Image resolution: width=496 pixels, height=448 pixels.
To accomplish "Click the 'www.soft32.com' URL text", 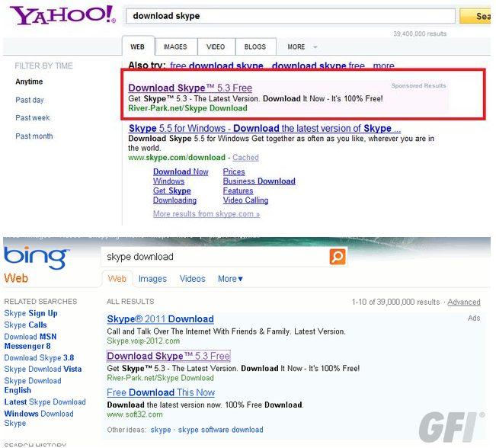I will (135, 414).
